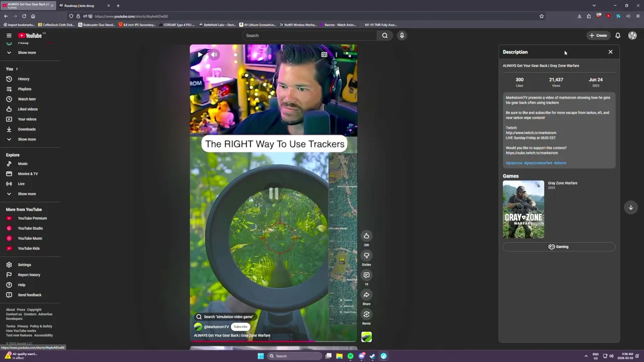Open the Gaming category button

558,247
